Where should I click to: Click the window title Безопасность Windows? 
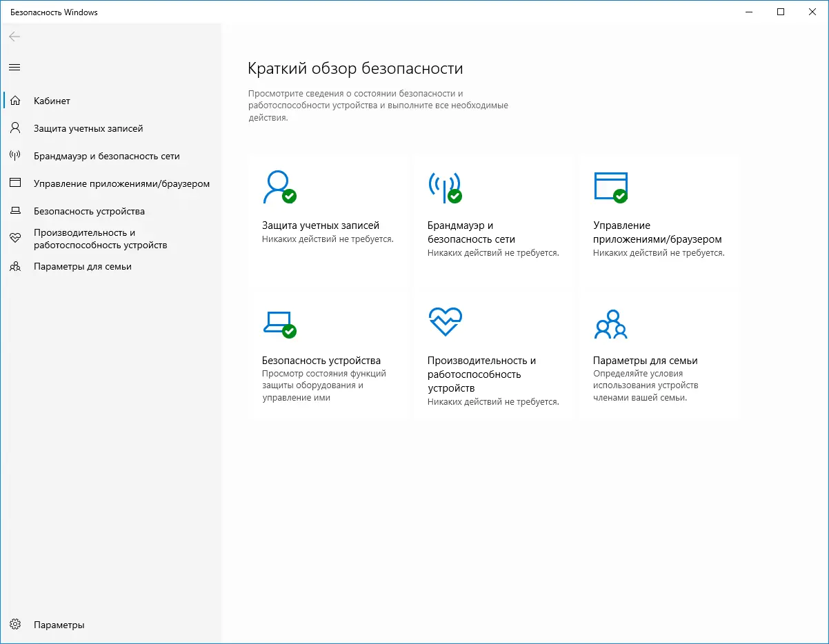tap(54, 12)
